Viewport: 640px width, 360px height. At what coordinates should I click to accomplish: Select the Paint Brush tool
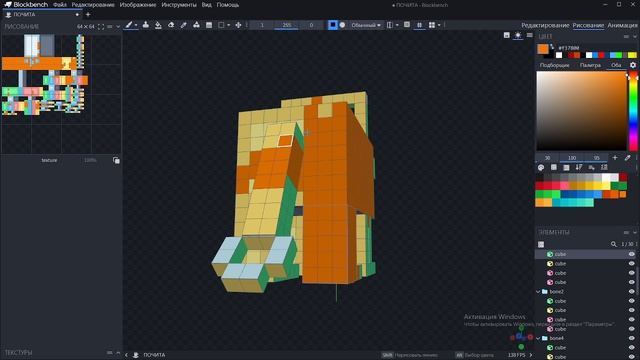coord(129,25)
